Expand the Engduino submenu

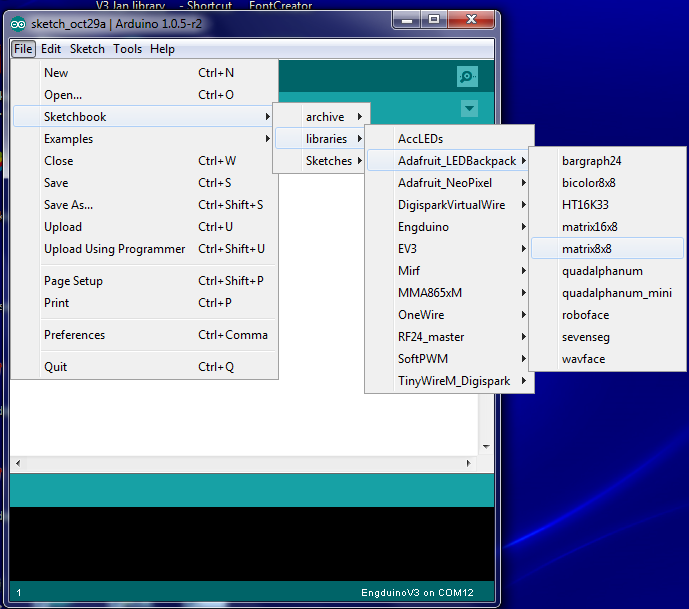pos(450,227)
